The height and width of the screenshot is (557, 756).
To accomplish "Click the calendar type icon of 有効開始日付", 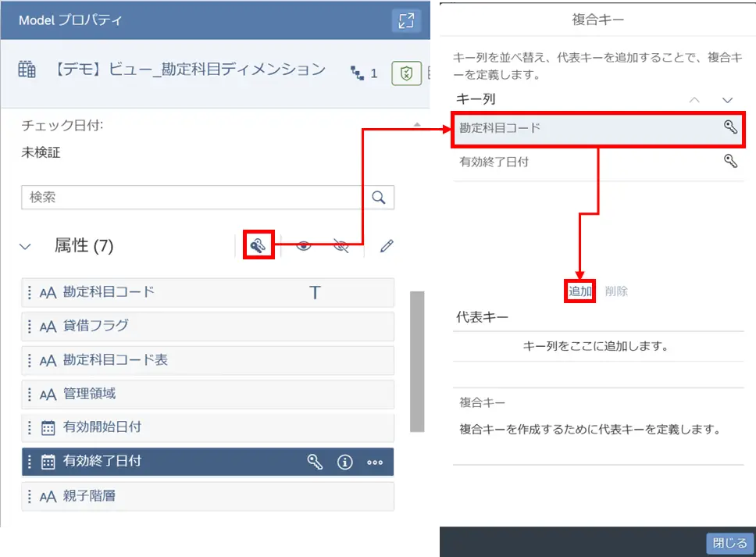I will pyautogui.click(x=48, y=428).
